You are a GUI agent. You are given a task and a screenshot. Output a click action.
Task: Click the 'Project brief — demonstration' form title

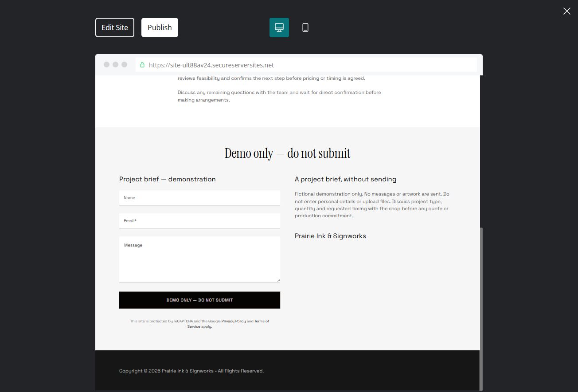[x=168, y=179]
